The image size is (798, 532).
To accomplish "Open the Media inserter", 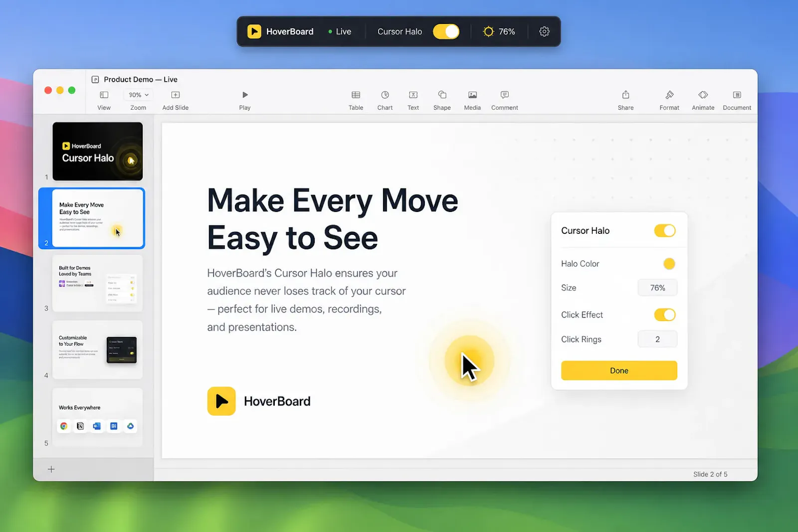I will coord(472,95).
